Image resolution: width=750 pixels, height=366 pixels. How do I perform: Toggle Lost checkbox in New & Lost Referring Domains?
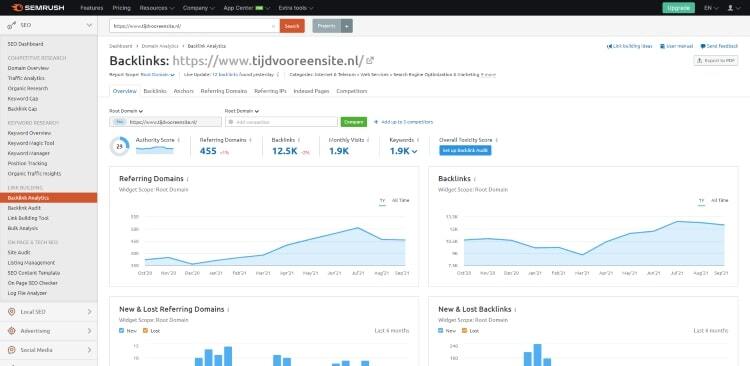point(145,331)
